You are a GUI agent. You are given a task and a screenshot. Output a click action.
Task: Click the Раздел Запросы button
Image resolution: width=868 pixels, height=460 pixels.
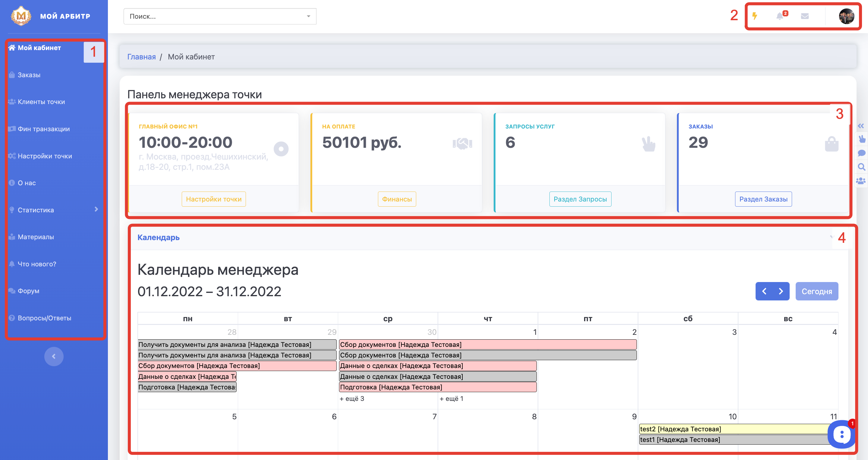tap(580, 199)
